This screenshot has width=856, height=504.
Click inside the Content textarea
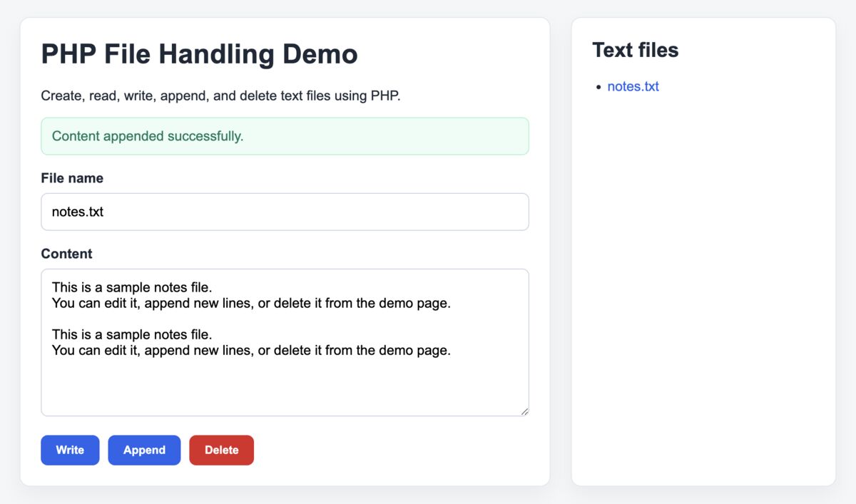[x=285, y=342]
